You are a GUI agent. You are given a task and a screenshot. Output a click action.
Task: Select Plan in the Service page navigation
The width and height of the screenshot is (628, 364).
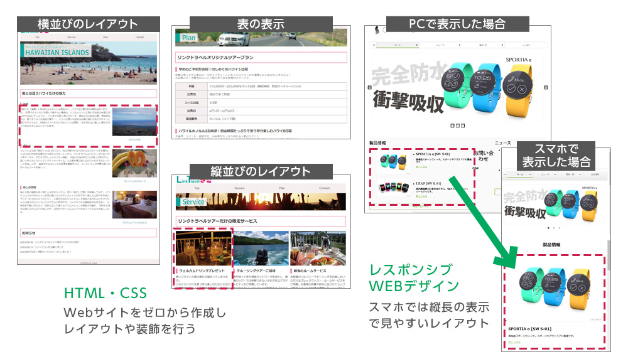tap(282, 188)
